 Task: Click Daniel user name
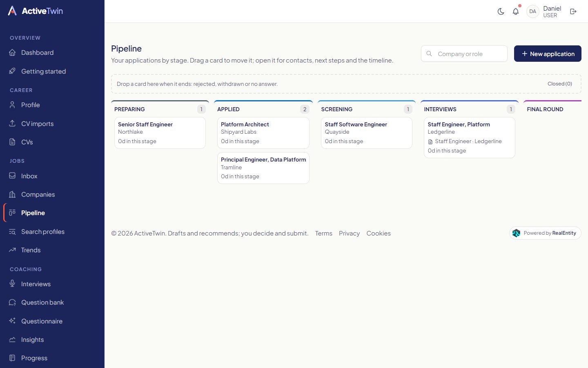click(x=552, y=9)
